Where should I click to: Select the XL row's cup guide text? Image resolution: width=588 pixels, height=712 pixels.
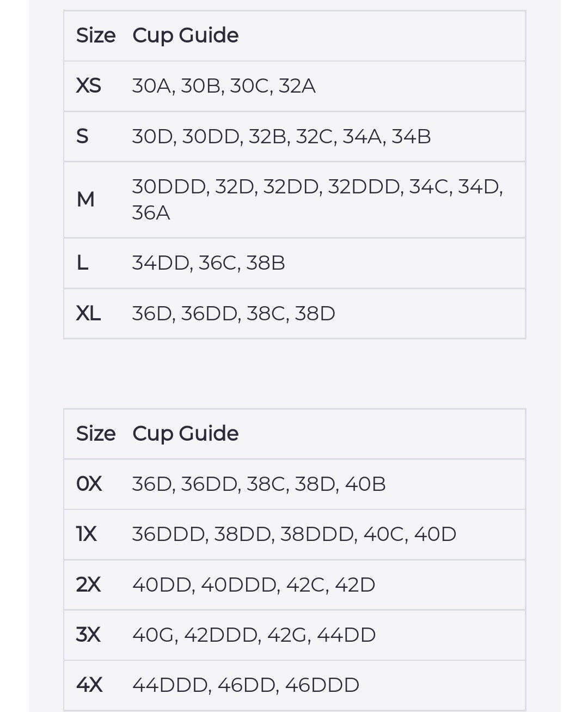point(234,314)
